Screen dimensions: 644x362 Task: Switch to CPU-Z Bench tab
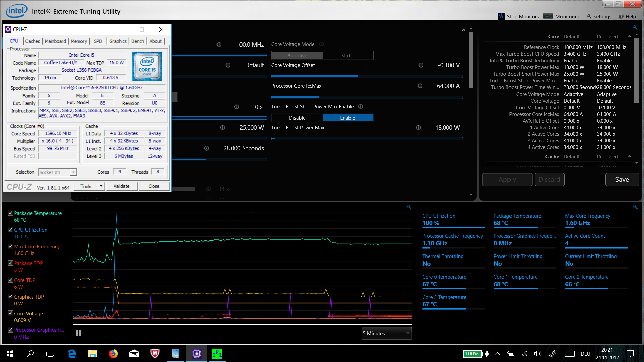(x=138, y=41)
